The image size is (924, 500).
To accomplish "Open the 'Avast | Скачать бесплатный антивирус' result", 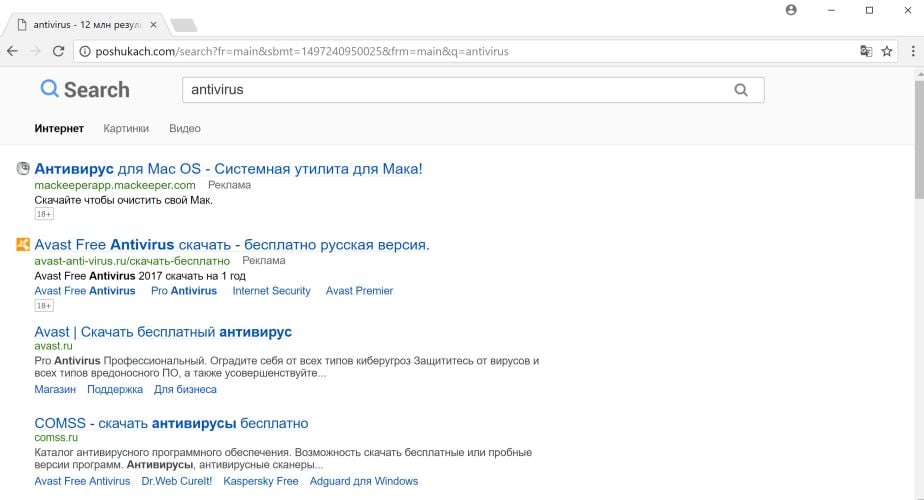I will pos(163,331).
